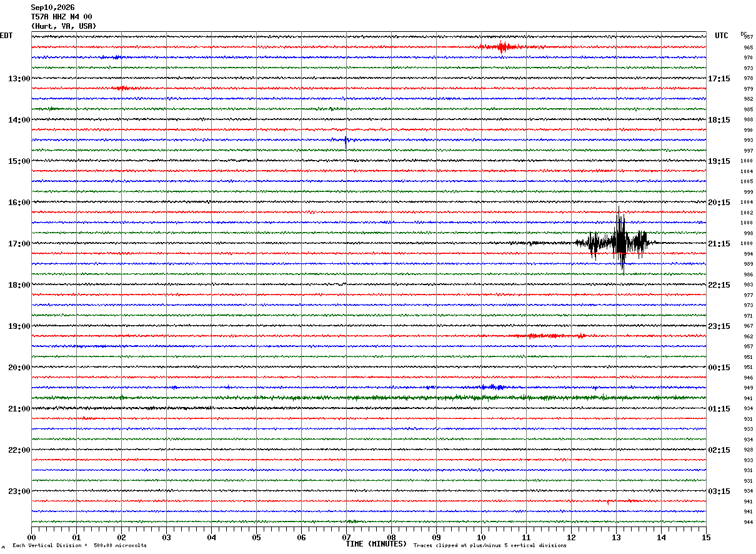Click the T57A HHZ N4 00 station label
Image resolution: width=756 pixels, height=554 pixels.
pos(61,17)
